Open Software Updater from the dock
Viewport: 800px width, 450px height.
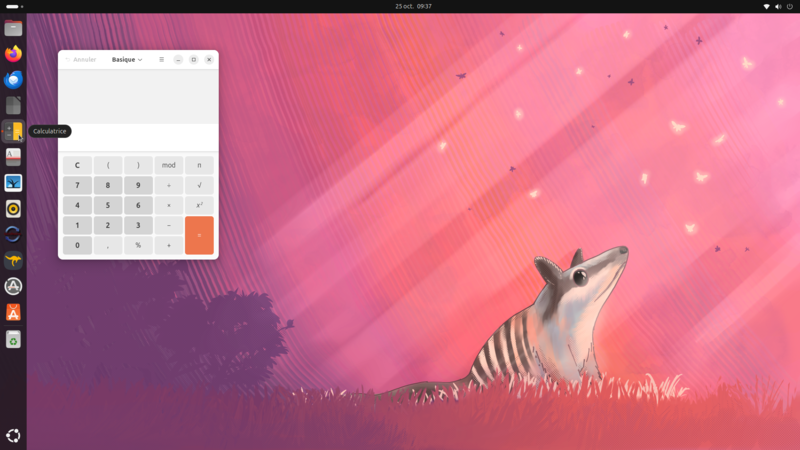13,286
